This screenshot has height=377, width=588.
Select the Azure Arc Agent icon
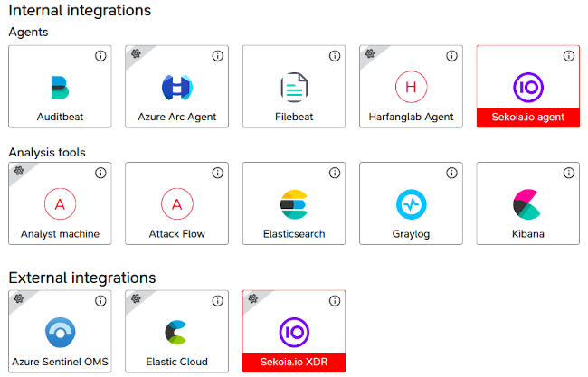[176, 87]
